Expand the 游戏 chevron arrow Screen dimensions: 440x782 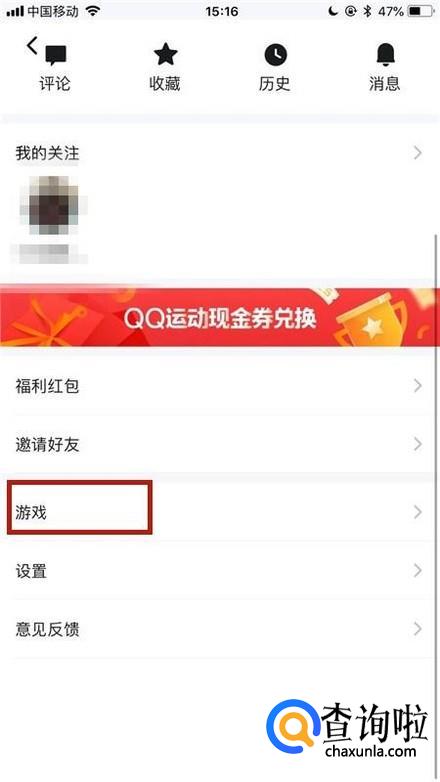click(x=418, y=512)
